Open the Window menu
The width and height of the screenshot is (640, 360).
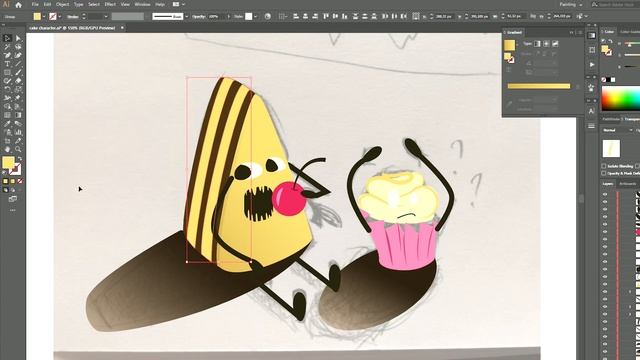click(x=142, y=4)
